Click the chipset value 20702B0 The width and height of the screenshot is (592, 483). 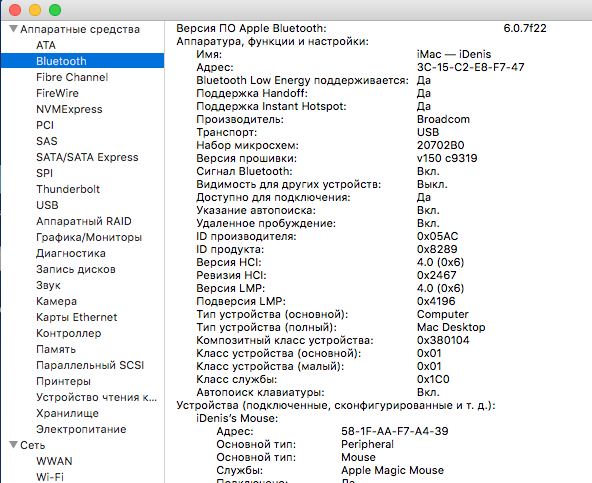pyautogui.click(x=441, y=145)
